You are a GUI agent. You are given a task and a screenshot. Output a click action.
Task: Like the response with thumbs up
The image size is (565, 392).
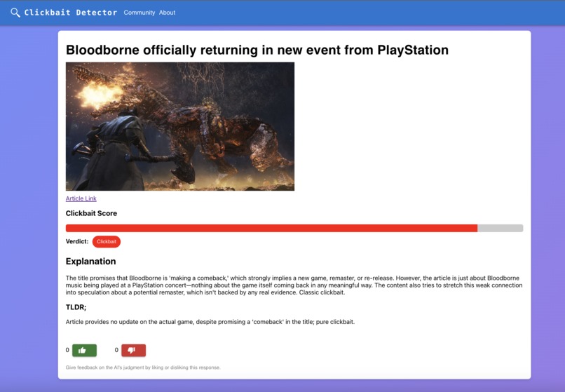pos(84,350)
